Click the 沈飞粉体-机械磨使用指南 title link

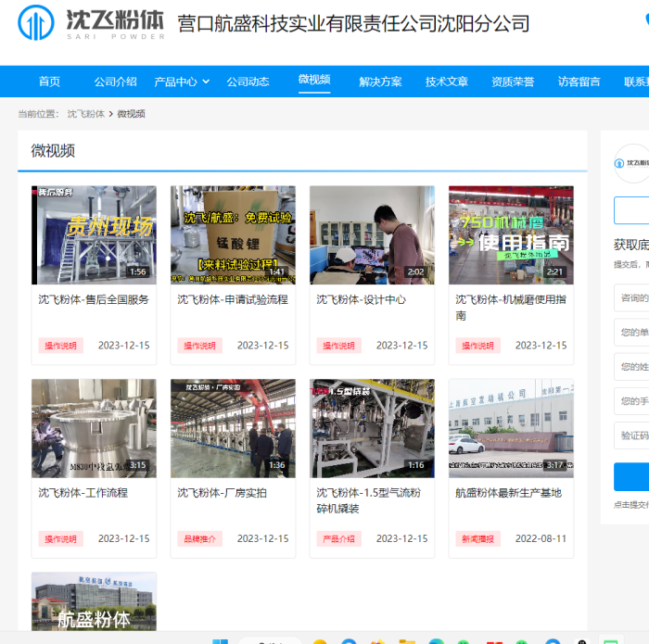click(510, 307)
